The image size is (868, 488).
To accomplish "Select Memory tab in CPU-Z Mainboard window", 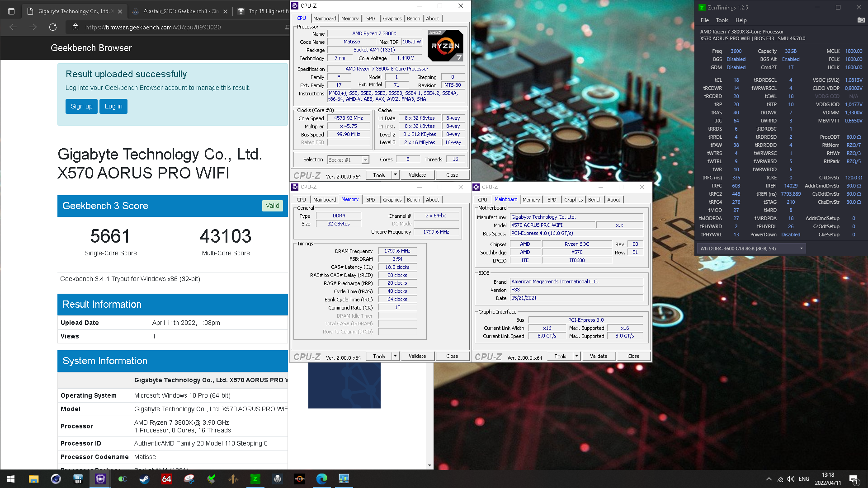I will point(531,200).
